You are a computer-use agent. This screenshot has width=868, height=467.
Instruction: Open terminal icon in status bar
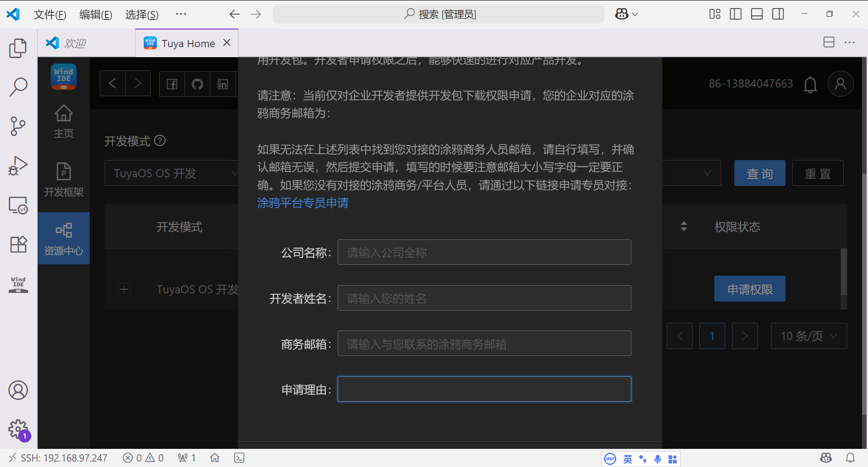239,458
